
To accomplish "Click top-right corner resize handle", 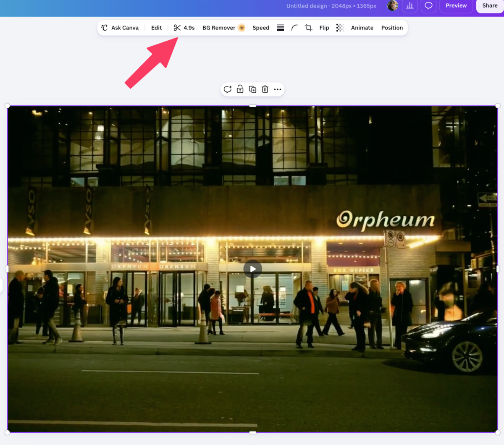I will coord(498,106).
